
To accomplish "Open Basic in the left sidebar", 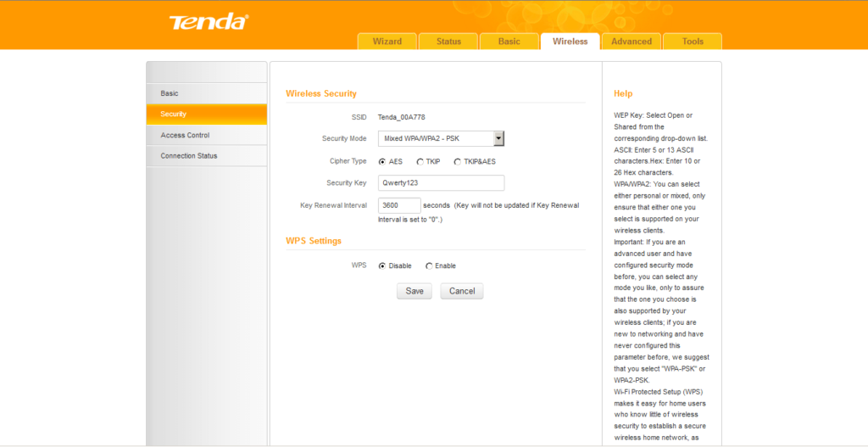I will pyautogui.click(x=206, y=93).
